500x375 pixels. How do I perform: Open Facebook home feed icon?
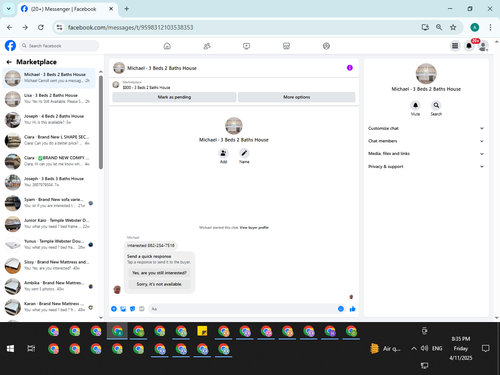point(167,46)
